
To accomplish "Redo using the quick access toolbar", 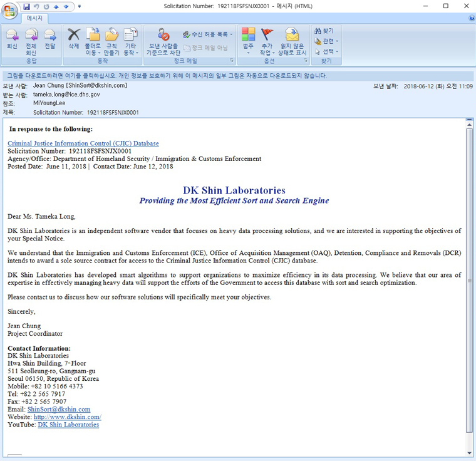I will pos(46,6).
